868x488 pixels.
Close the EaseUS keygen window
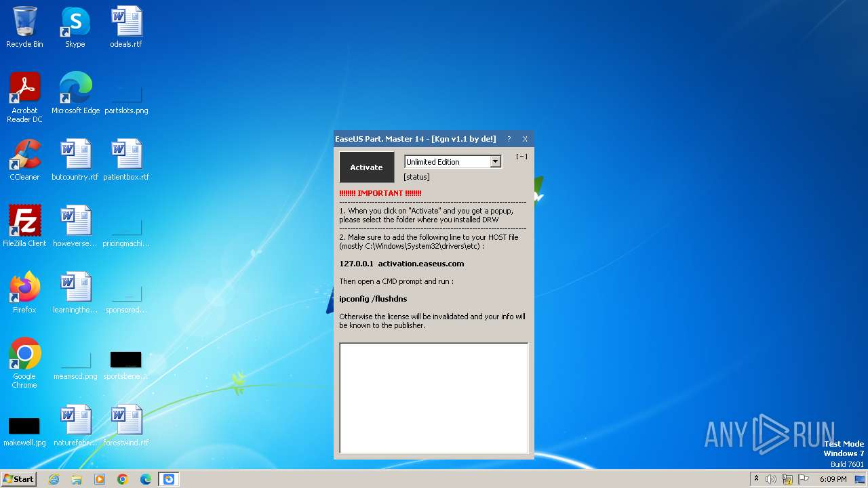click(525, 139)
